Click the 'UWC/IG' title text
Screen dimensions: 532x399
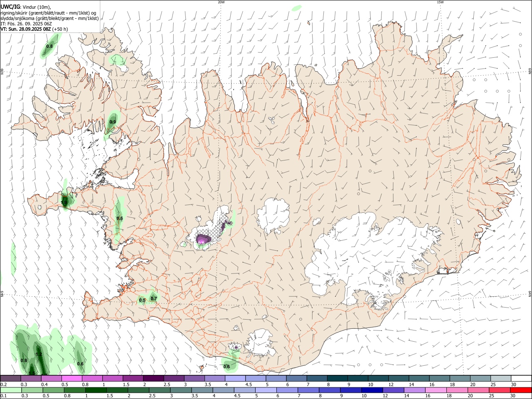tap(10, 7)
